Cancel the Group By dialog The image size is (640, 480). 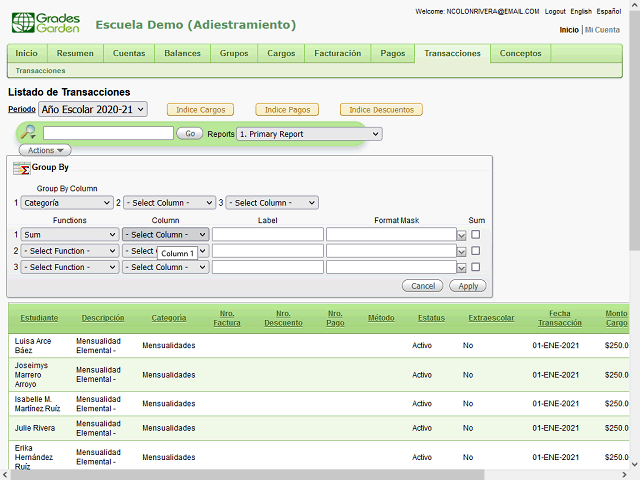[x=423, y=286]
